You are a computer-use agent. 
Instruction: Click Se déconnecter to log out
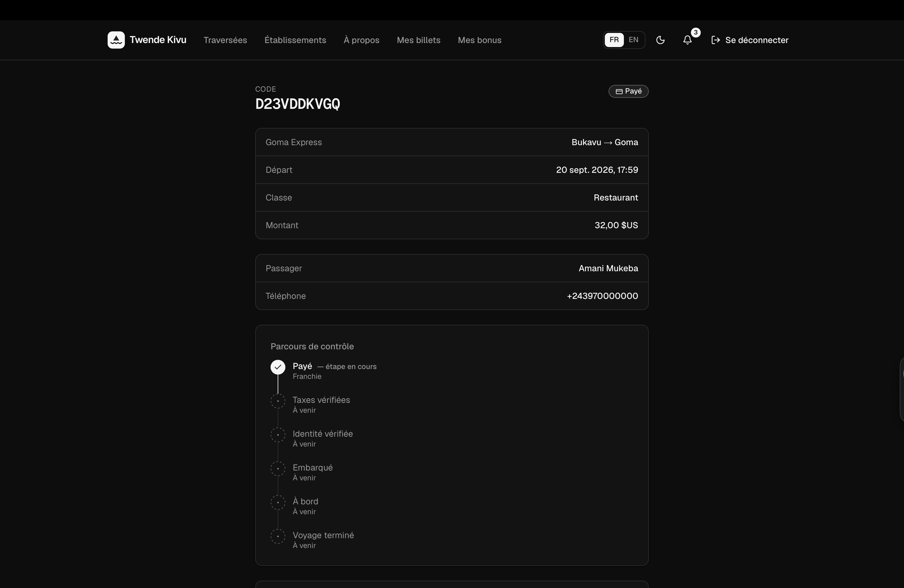[x=750, y=40]
